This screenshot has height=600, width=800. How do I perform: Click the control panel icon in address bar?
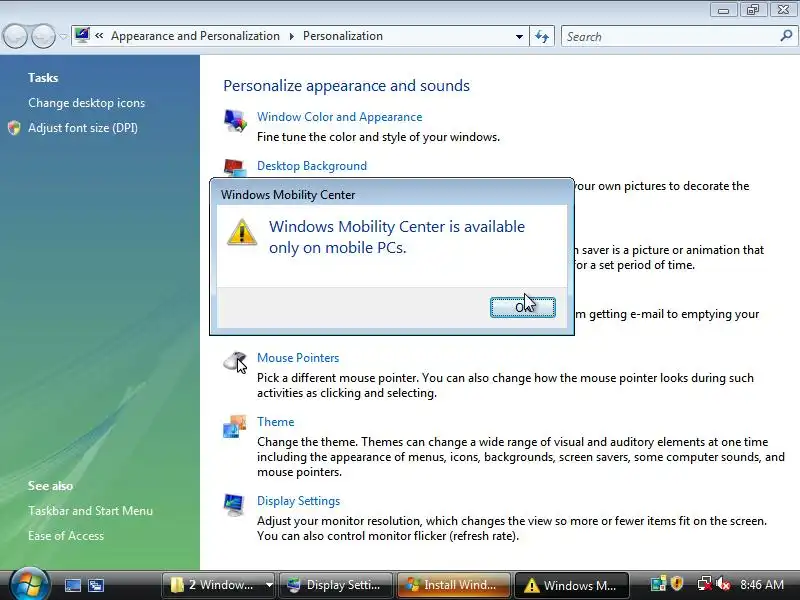[82, 35]
